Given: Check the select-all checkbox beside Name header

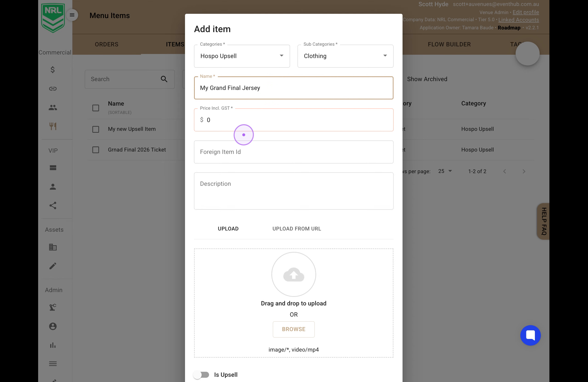Looking at the screenshot, I should click(96, 108).
